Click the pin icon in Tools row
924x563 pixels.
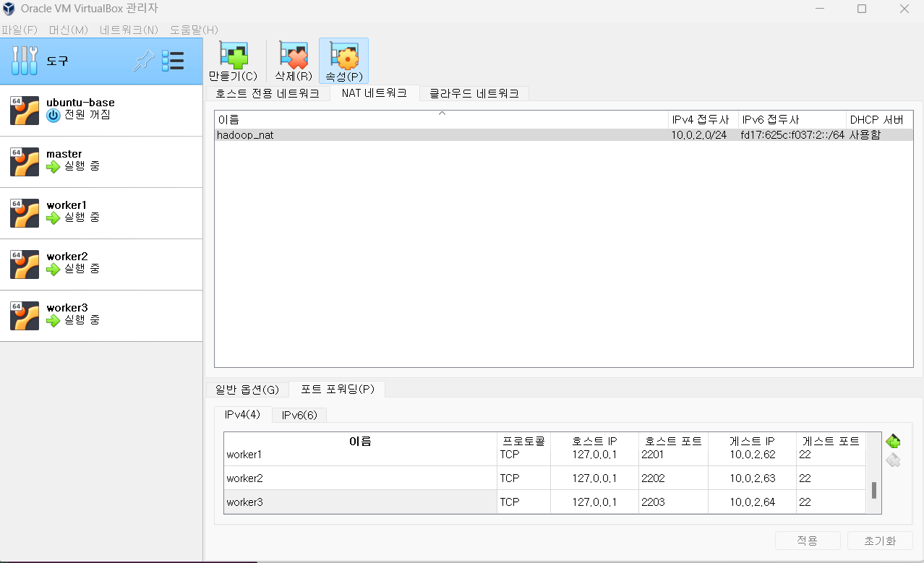pos(144,61)
